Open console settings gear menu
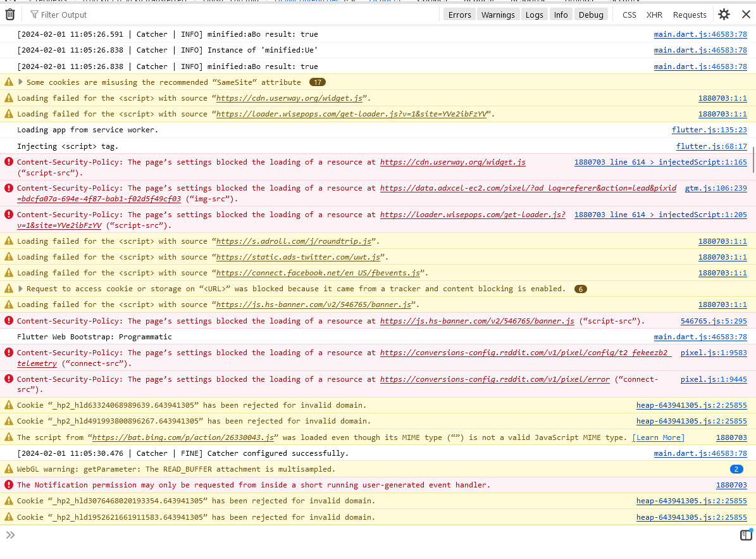756x559 pixels. click(724, 15)
